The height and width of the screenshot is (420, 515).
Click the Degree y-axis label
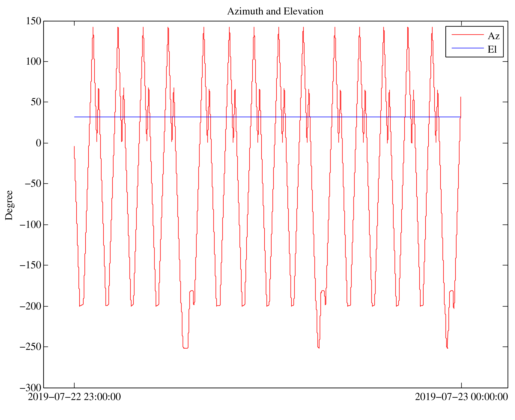(9, 205)
